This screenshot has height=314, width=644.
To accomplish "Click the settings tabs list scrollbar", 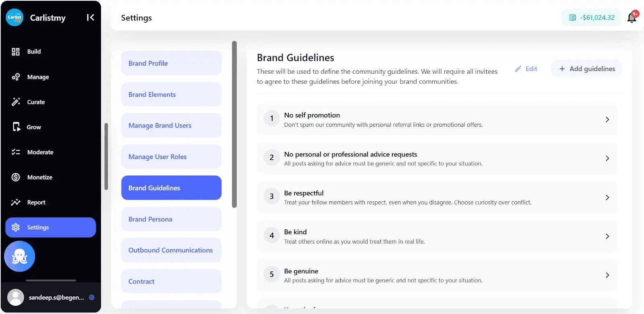I will pos(234,124).
